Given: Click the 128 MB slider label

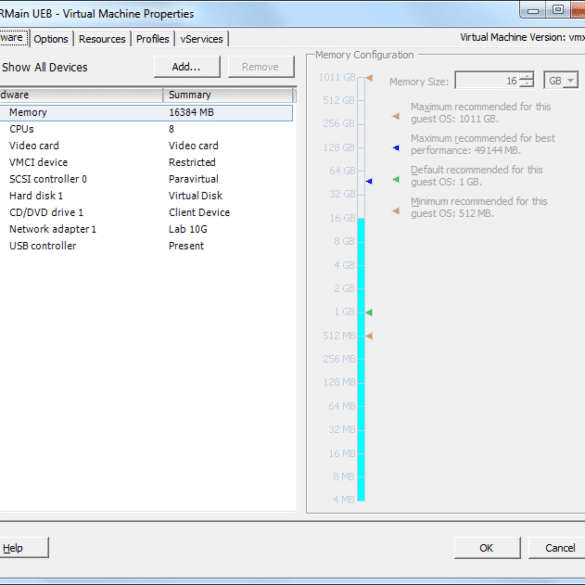Looking at the screenshot, I should (339, 382).
